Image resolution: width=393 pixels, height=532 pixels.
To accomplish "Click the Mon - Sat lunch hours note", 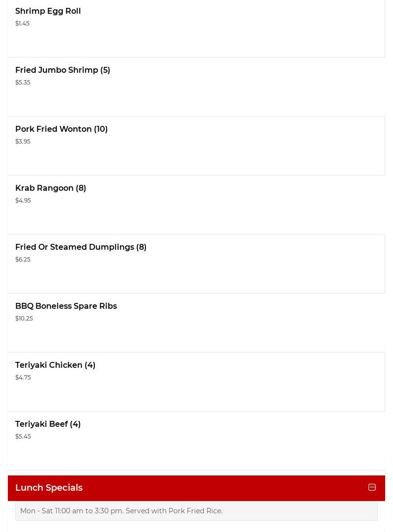I will point(121,511).
